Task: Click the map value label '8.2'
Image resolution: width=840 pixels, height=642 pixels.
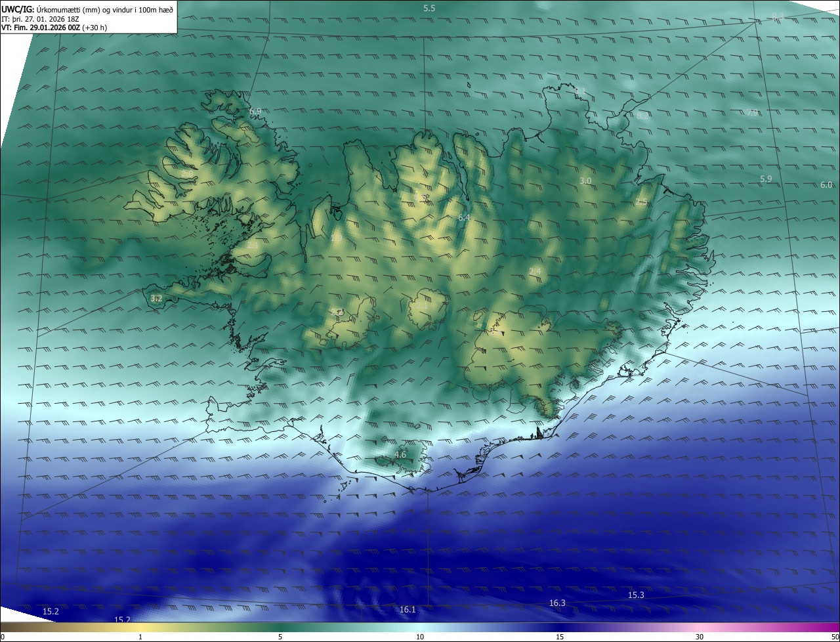Action: point(642,116)
